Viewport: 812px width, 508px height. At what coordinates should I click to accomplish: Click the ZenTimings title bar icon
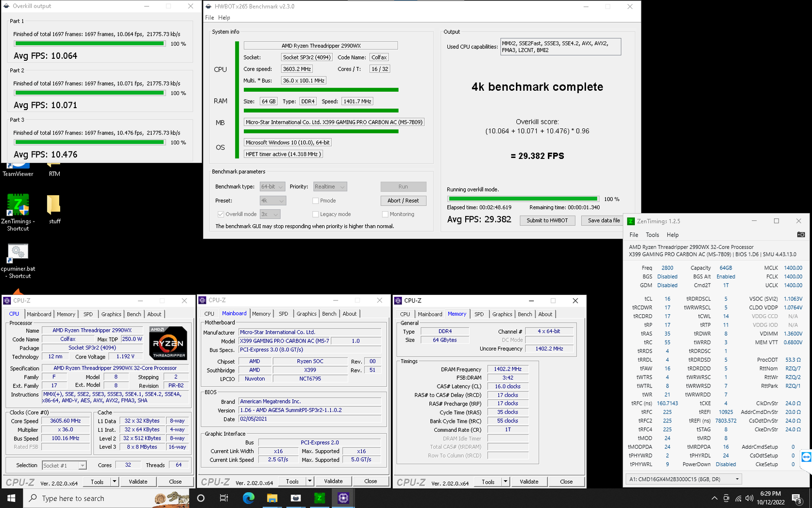631,221
